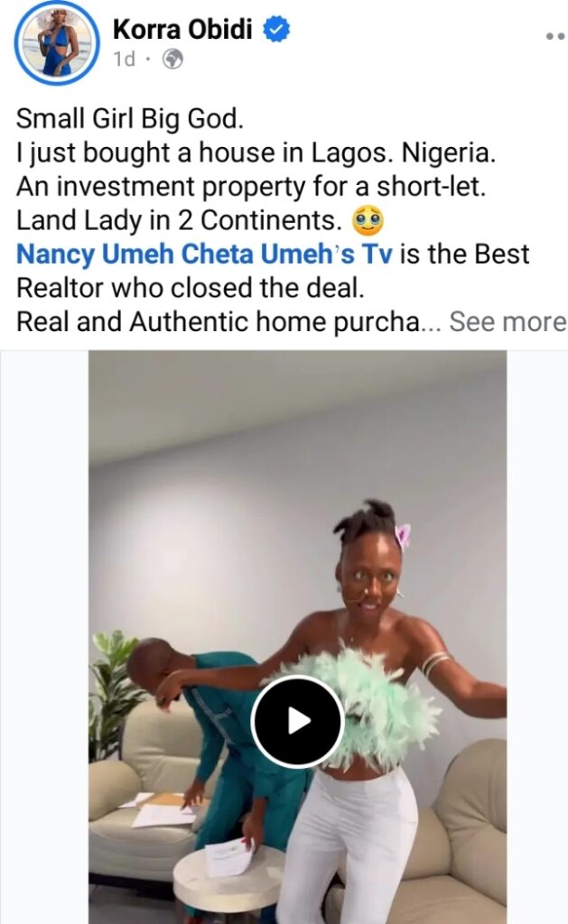Click the globe public privacy icon
The width and height of the screenshot is (568, 924).
(172, 59)
